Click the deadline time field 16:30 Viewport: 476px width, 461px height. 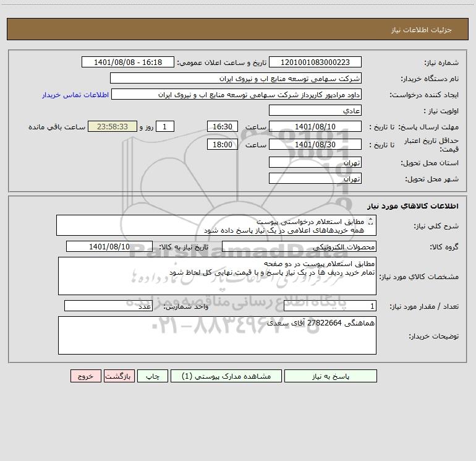pyautogui.click(x=222, y=126)
